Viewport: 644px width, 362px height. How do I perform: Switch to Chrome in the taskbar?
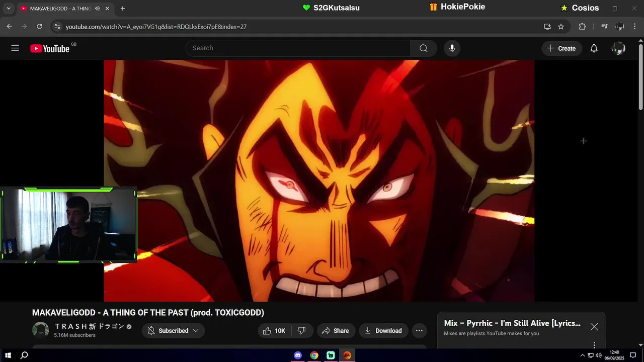[314, 355]
